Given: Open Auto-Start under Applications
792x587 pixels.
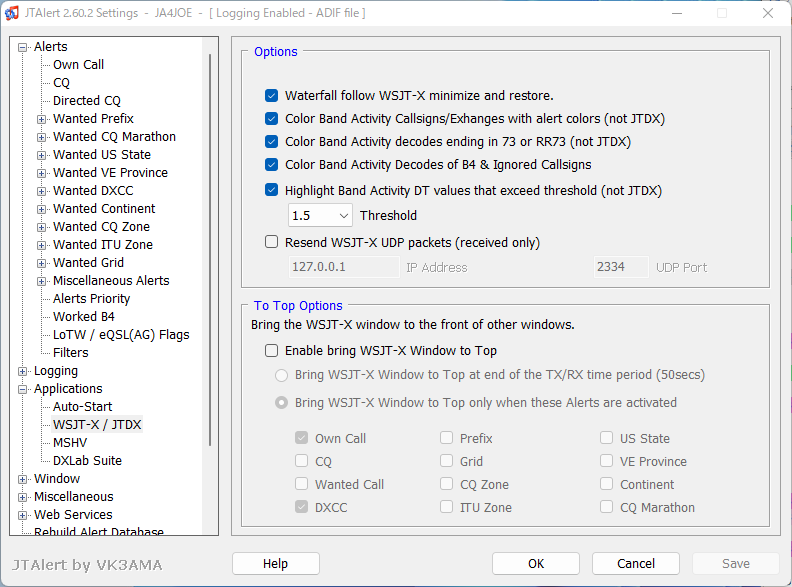Looking at the screenshot, I should [82, 407].
